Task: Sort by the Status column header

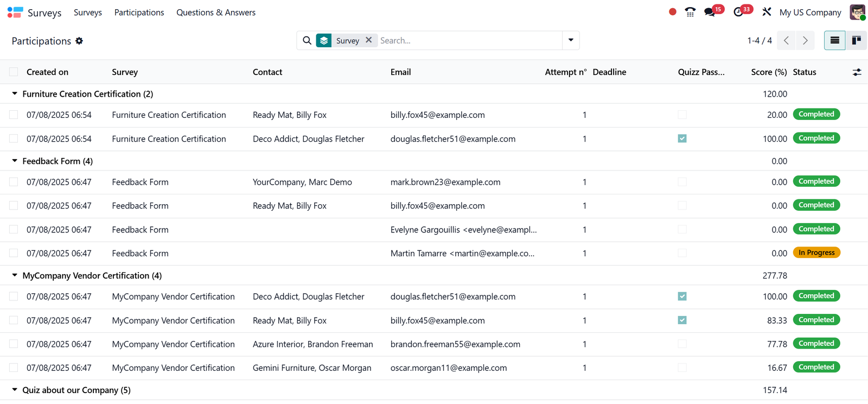Action: point(805,72)
